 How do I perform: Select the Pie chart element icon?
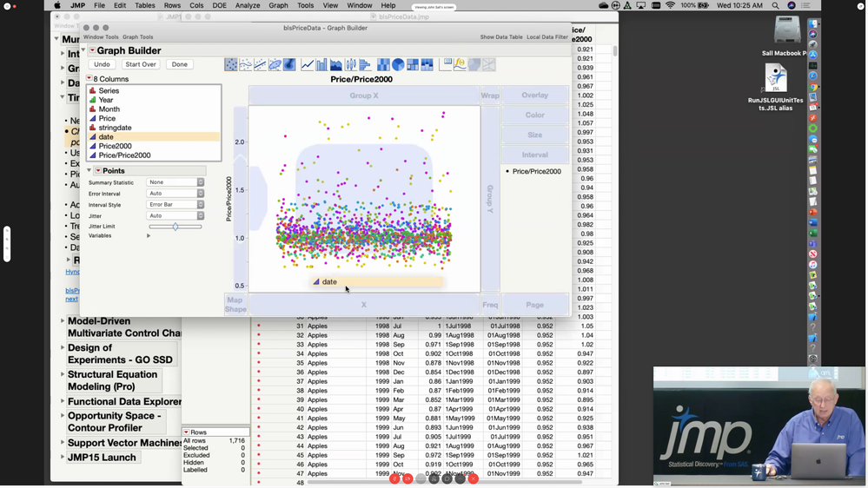tap(398, 64)
